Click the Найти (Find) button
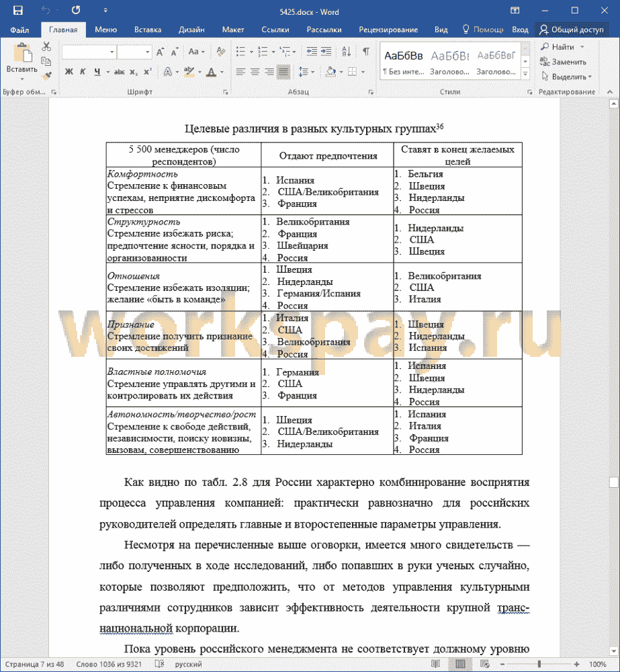The height and width of the screenshot is (672, 620). click(x=558, y=47)
